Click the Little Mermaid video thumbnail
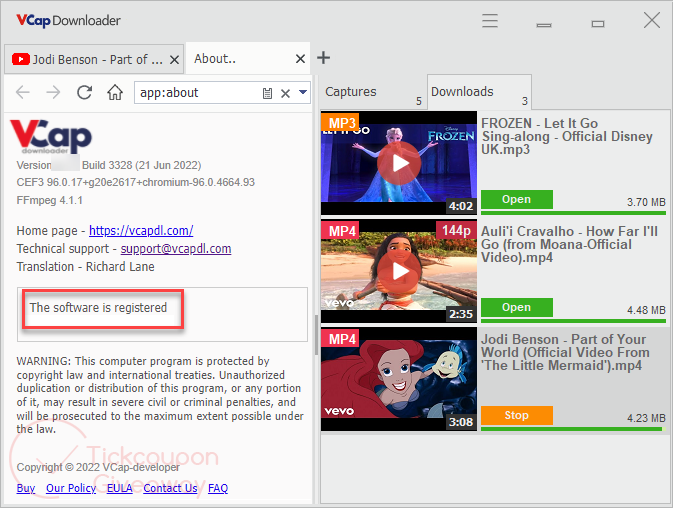Image resolution: width=673 pixels, height=508 pixels. click(399, 379)
